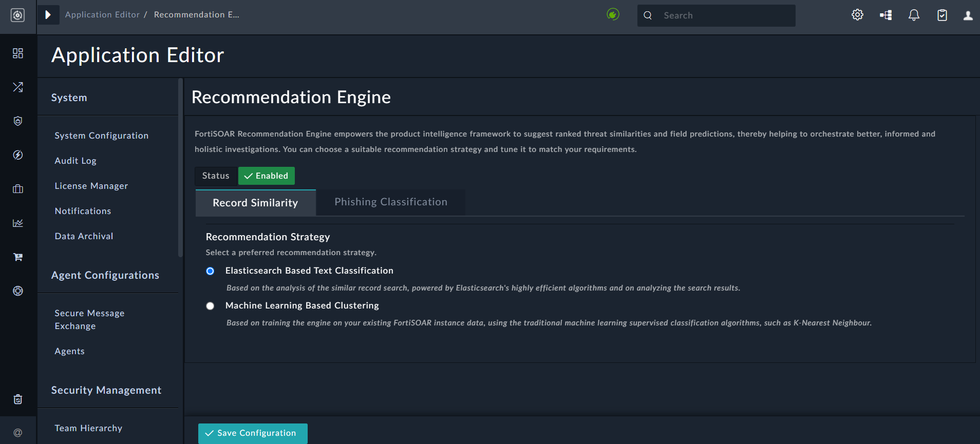Click the Status label
This screenshot has height=444, width=980.
(216, 176)
